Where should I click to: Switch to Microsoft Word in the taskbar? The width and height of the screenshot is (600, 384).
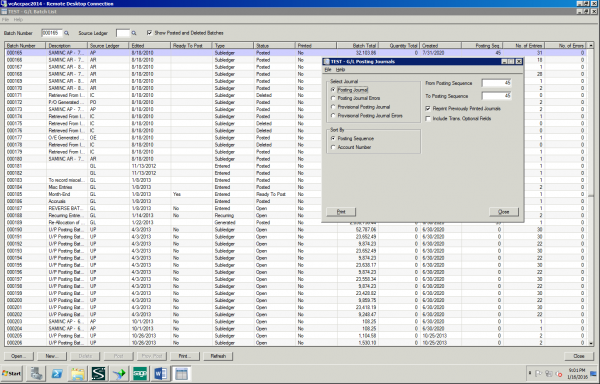point(160,374)
